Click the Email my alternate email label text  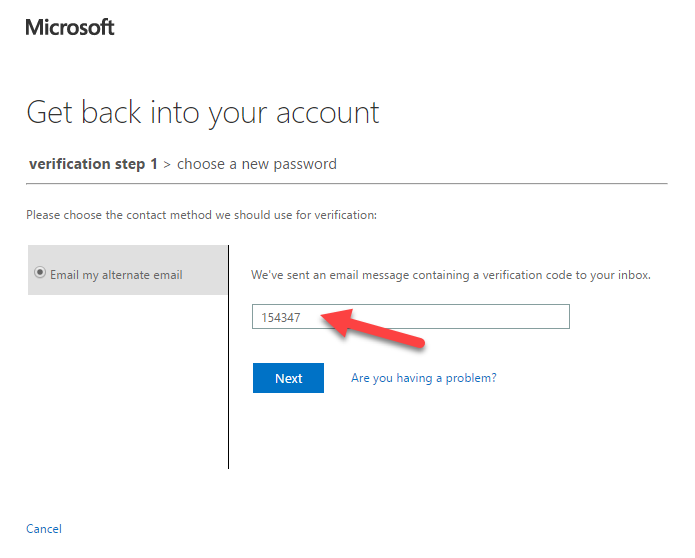(x=116, y=275)
